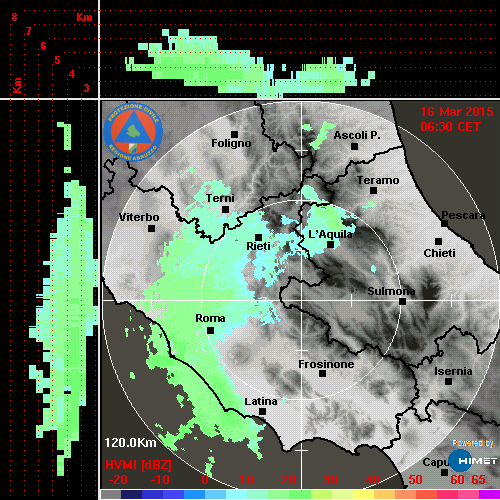Select the L'Aquila city marker square
The height and width of the screenshot is (500, 500).
pyautogui.click(x=330, y=245)
